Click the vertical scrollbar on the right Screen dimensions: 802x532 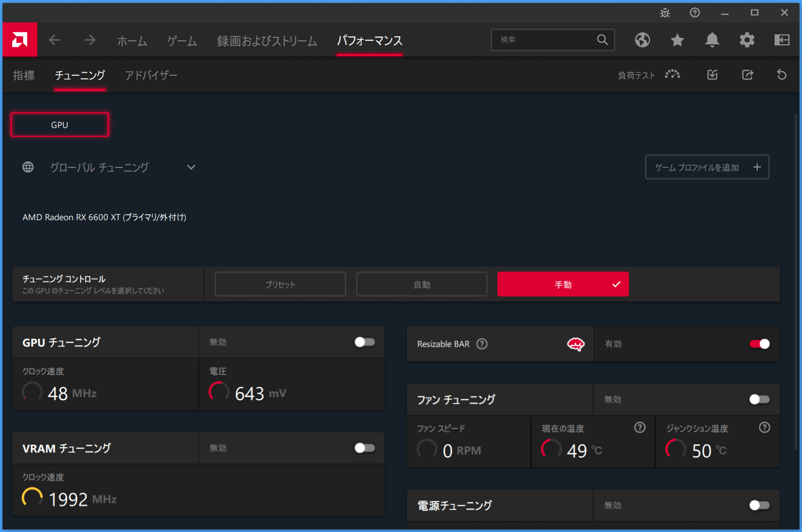pos(796,283)
